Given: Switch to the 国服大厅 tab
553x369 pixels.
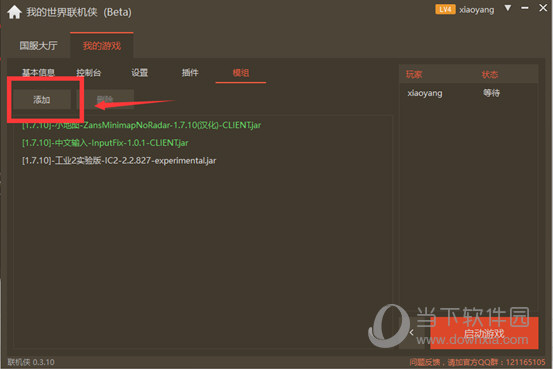Looking at the screenshot, I should click(x=38, y=46).
